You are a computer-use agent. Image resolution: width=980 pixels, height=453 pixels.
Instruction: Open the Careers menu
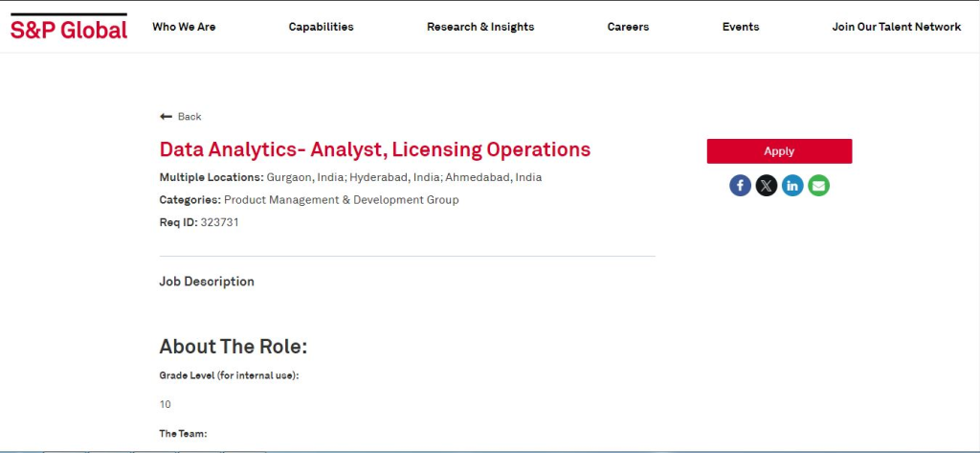pos(628,27)
